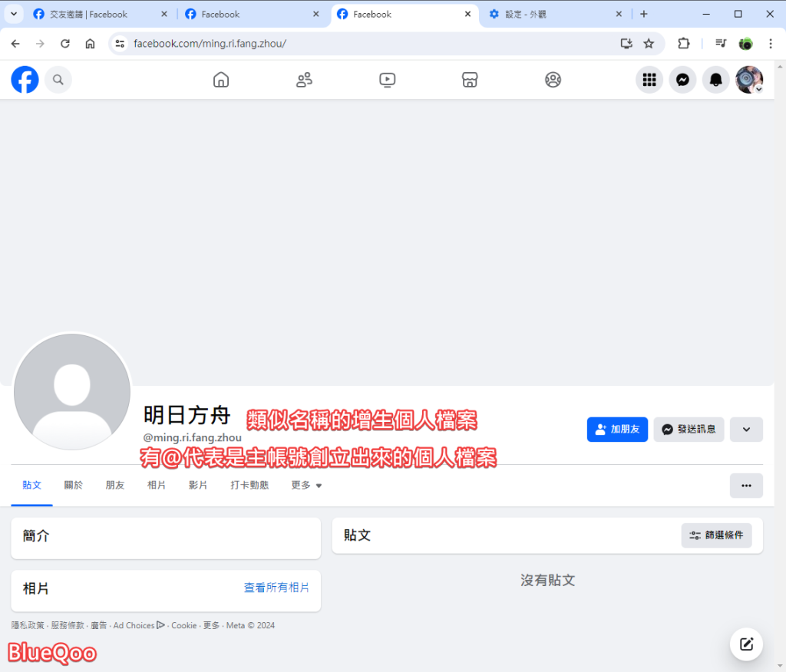
Task: Switch to the 關於 tab
Action: 74,486
